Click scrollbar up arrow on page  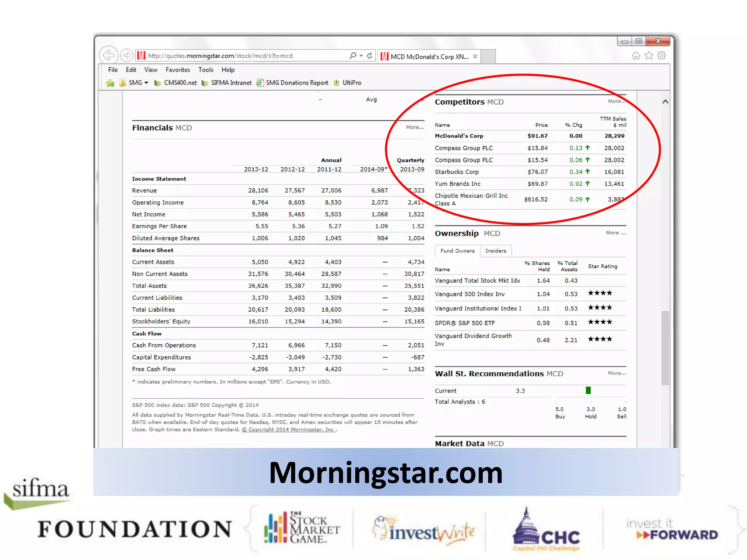coord(665,102)
